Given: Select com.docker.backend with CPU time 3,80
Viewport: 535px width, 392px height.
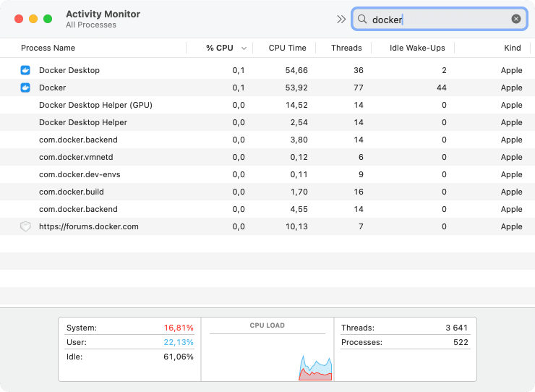Looking at the screenshot, I should [267, 140].
